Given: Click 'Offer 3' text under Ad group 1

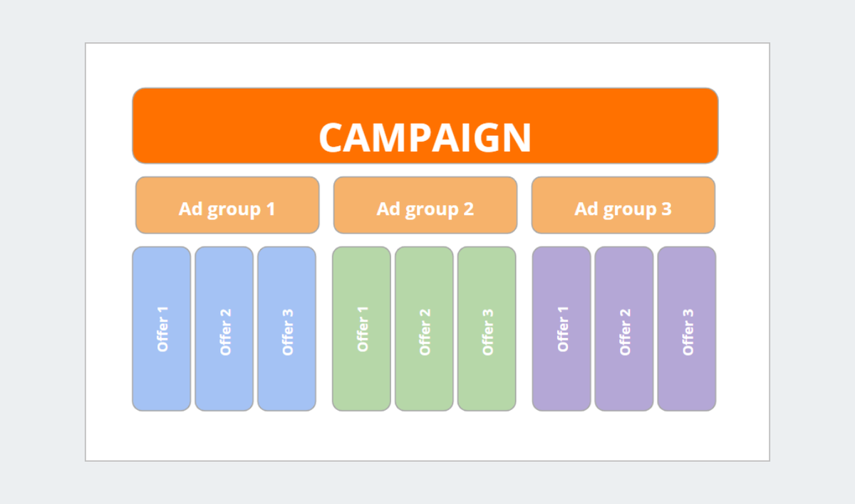Looking at the screenshot, I should pos(288,332).
